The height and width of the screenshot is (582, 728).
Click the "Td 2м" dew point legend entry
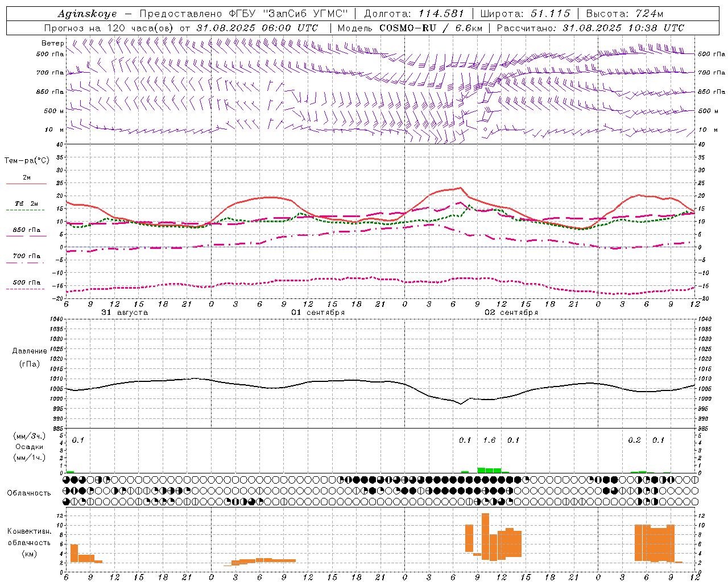click(26, 206)
